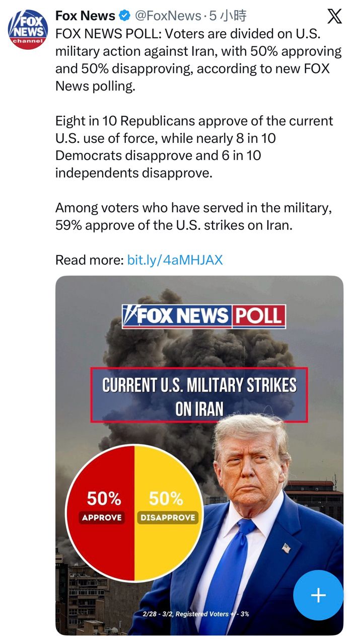This screenshot has width=352, height=644.
Task: Open the Fox News profile avatar
Action: 28,28
